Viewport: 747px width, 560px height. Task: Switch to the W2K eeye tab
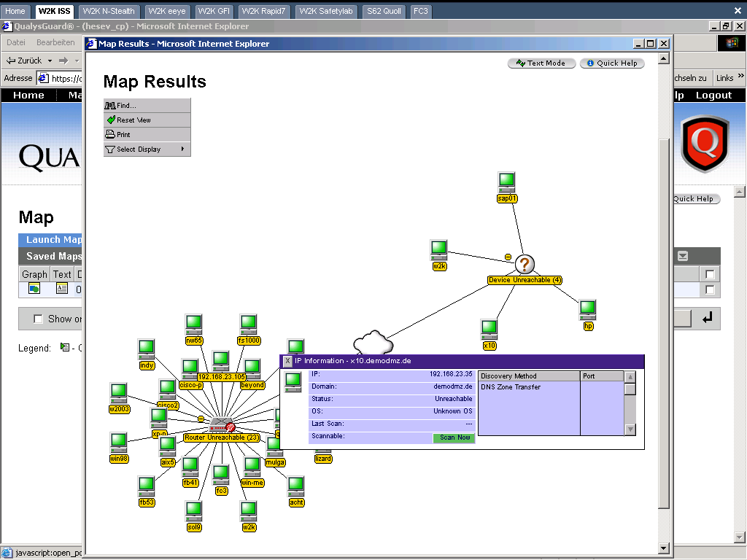click(167, 11)
